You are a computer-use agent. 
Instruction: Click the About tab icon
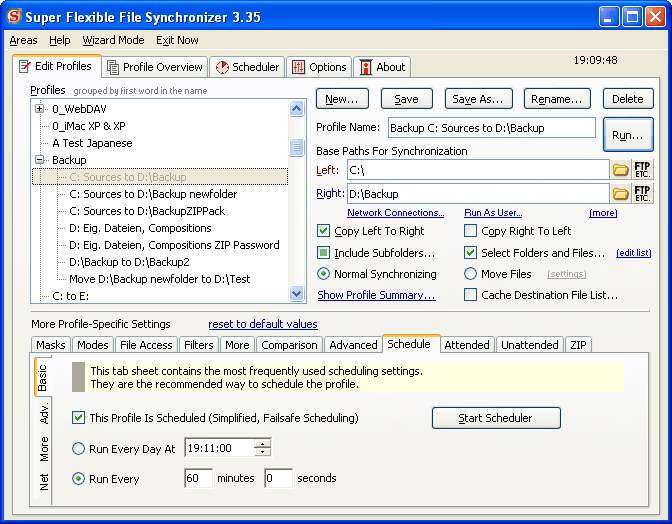coord(366,67)
